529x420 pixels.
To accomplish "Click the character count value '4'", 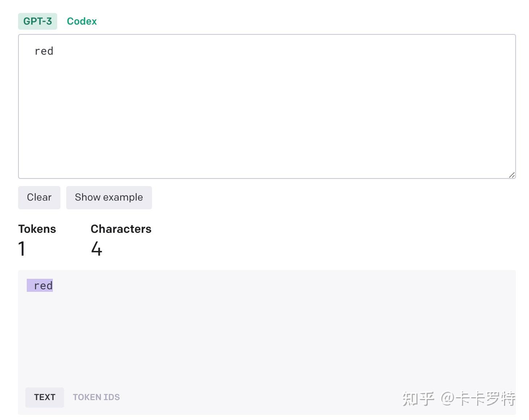I will (x=96, y=248).
